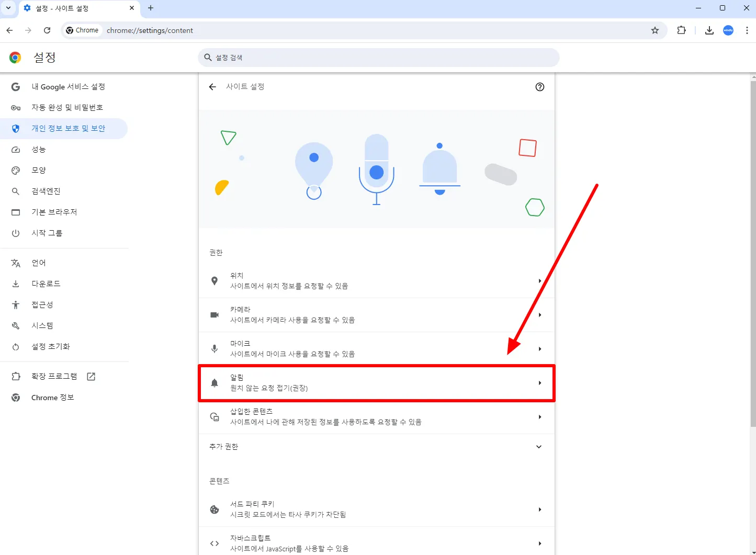756x555 pixels.
Task: Open the 서드 파티 쿠키 row arrow
Action: (540, 509)
